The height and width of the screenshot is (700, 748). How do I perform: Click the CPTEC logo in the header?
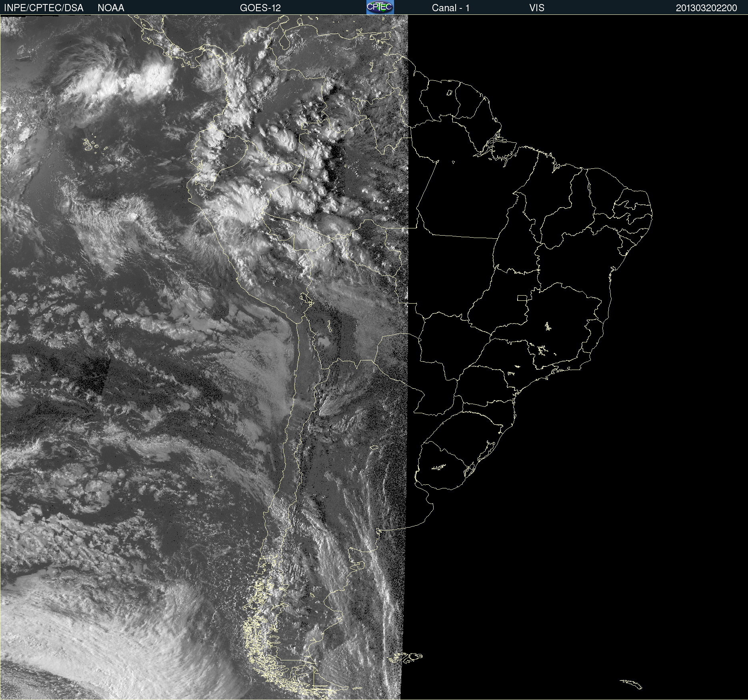coord(380,7)
